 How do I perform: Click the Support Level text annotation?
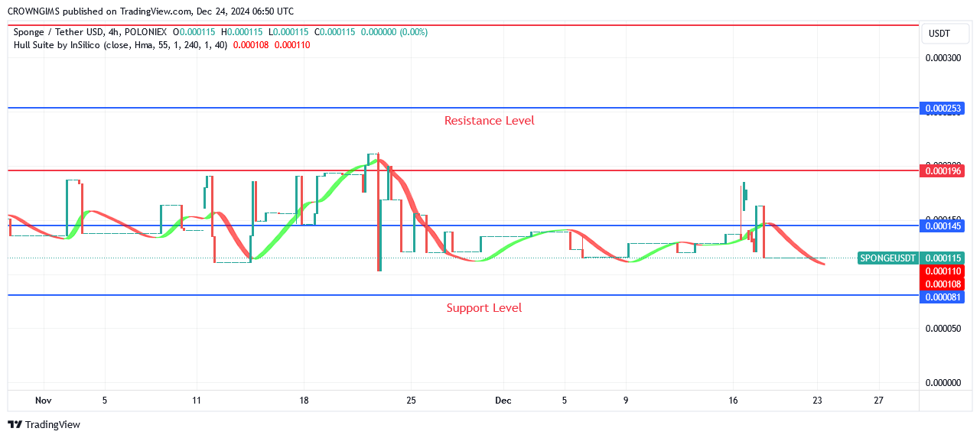coord(484,307)
